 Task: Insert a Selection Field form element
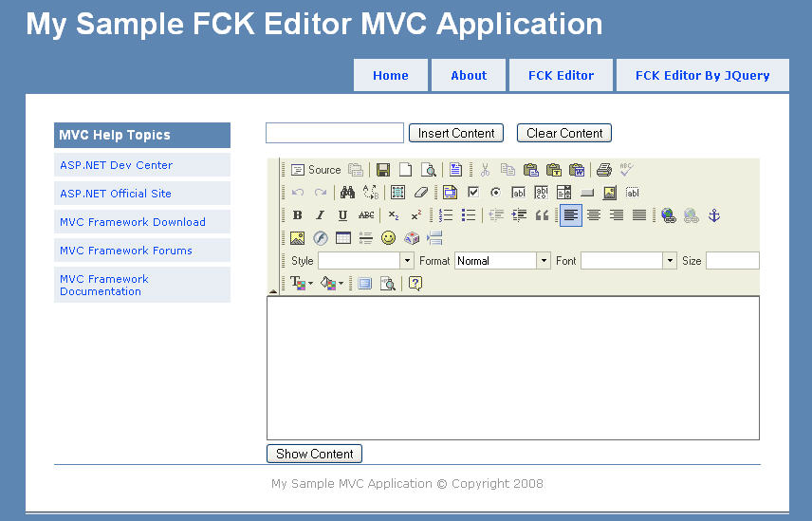point(564,193)
